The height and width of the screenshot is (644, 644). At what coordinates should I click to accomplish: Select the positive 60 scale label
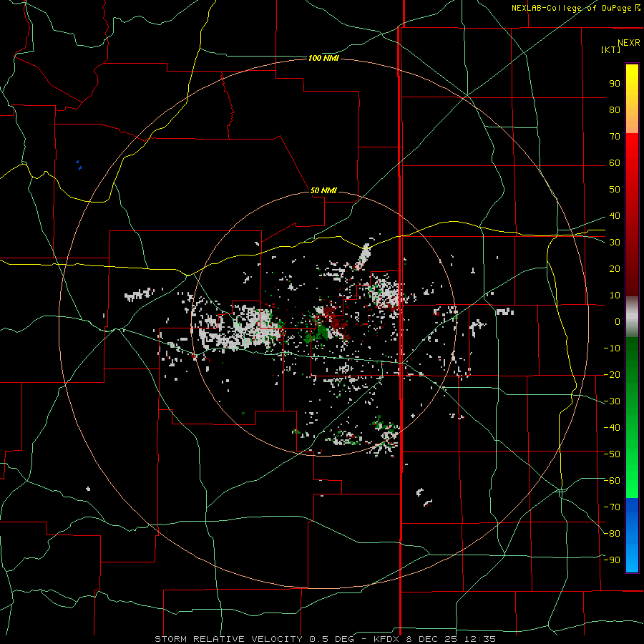[x=615, y=162]
